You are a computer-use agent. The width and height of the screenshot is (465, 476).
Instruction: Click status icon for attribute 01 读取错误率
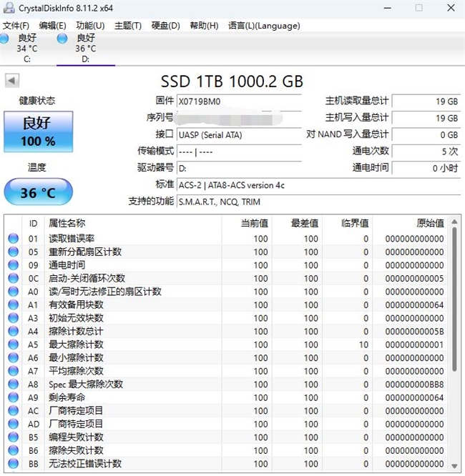pos(13,239)
